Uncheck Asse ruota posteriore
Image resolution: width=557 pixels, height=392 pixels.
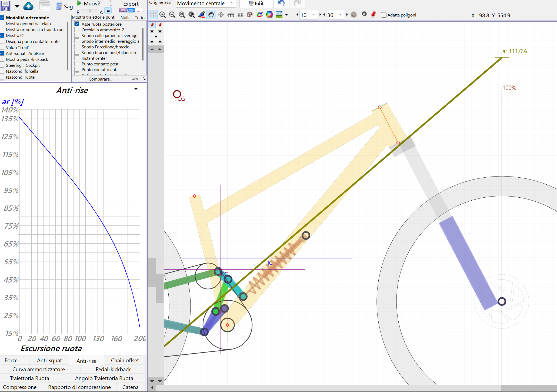coord(77,24)
